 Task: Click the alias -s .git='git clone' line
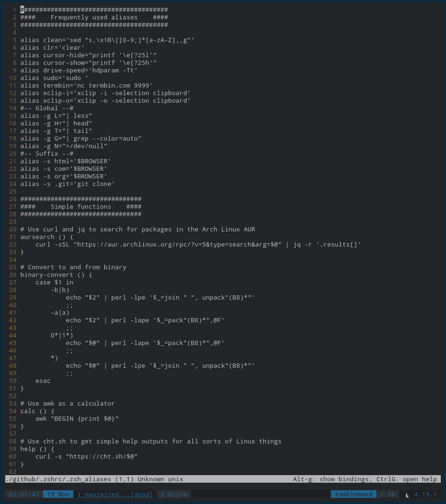pos(68,184)
